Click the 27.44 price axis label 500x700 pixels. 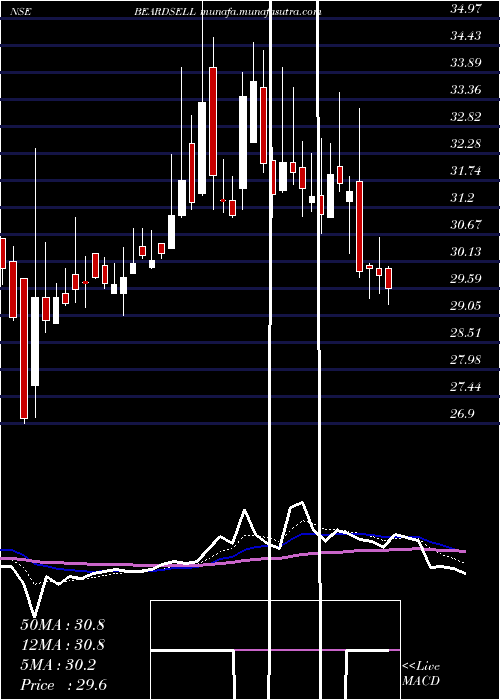tap(466, 387)
